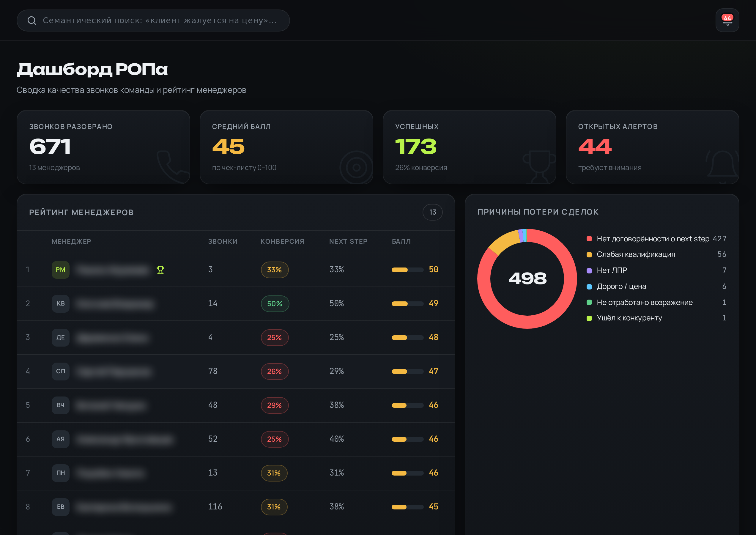Sort by the Звонки column header
This screenshot has height=535, width=756.
(x=223, y=241)
